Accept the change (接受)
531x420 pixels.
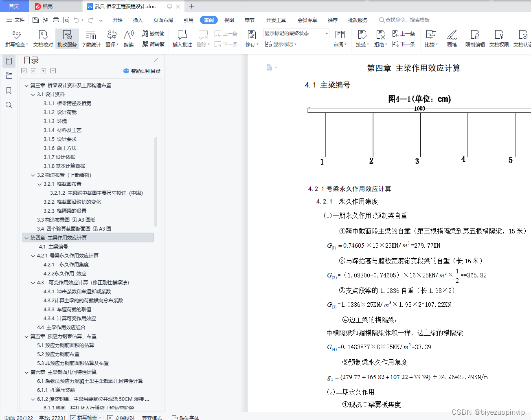tap(362, 39)
